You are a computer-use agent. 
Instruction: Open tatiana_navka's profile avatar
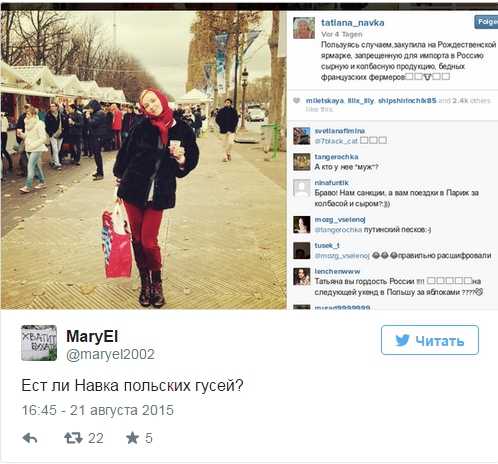[x=304, y=28]
